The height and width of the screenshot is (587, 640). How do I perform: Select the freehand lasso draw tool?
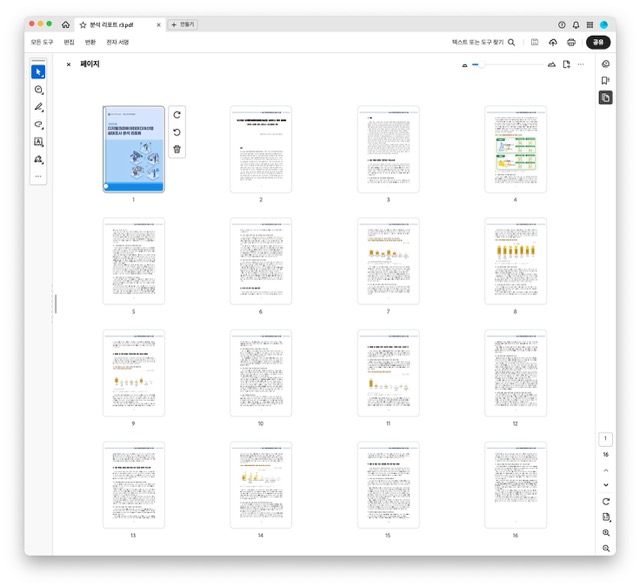pyautogui.click(x=38, y=125)
